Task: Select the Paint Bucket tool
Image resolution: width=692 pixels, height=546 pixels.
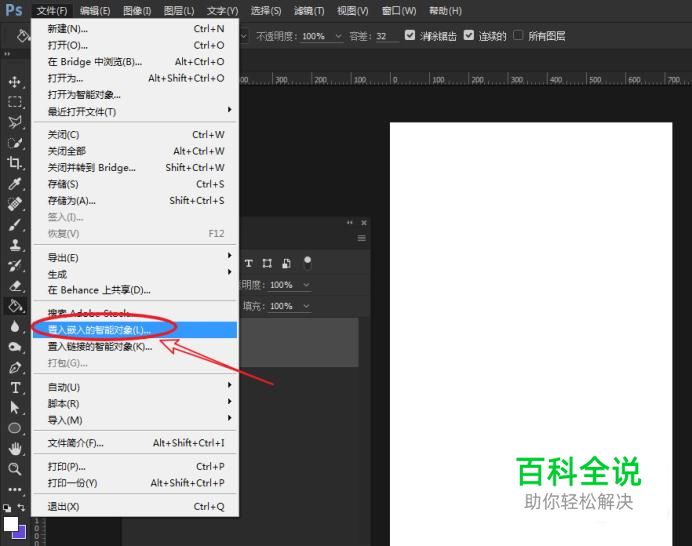Action: point(15,305)
